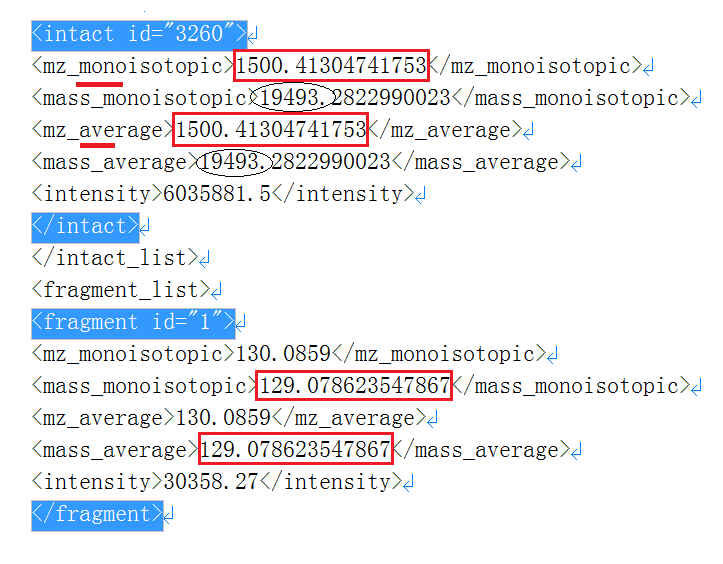Click the red-boxed mz_average value 1500.41304741753

[x=271, y=130]
